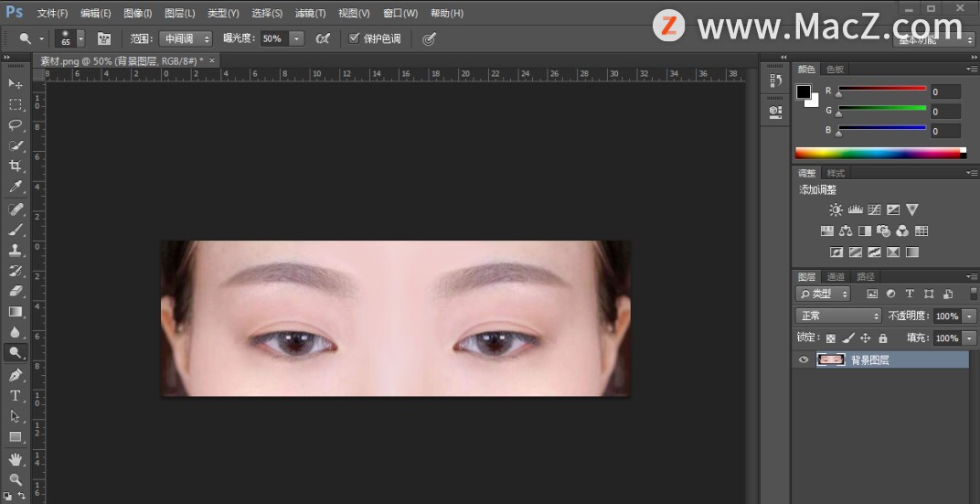Screen dimensions: 980x504
Task: Switch to the 路径 tab
Action: coord(866,276)
